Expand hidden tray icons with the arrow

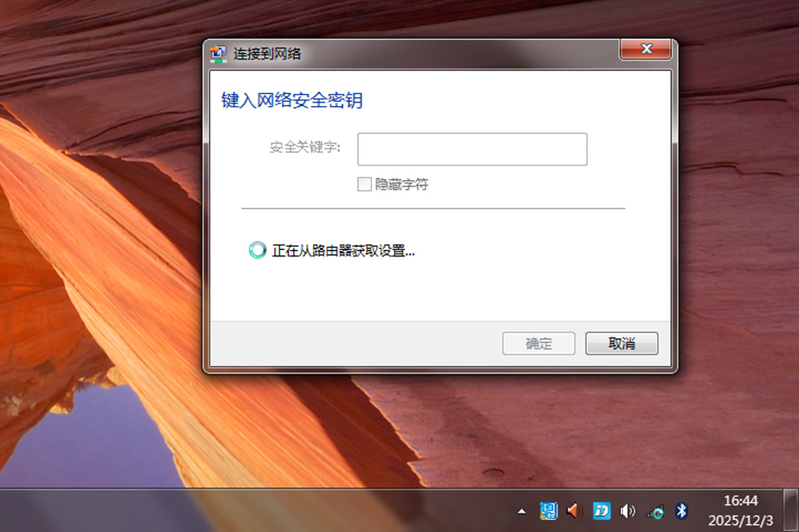coord(522,511)
